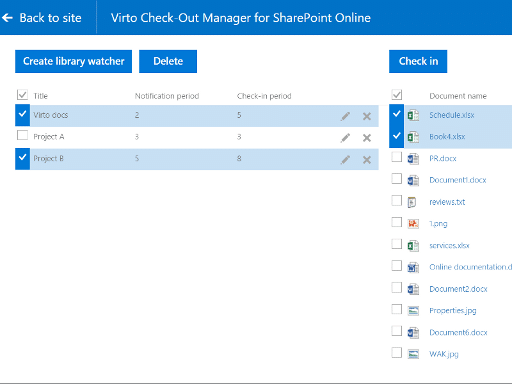Click the image icon beside 1.png
Viewport: 512px width, 384px height.
[x=413, y=223]
